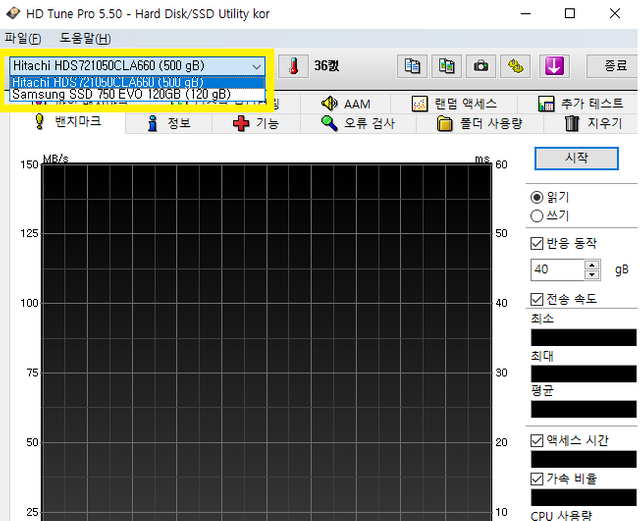Viewport: 640px width, 521px height.
Task: Open the drive selection dropdown arrow
Action: [x=256, y=66]
